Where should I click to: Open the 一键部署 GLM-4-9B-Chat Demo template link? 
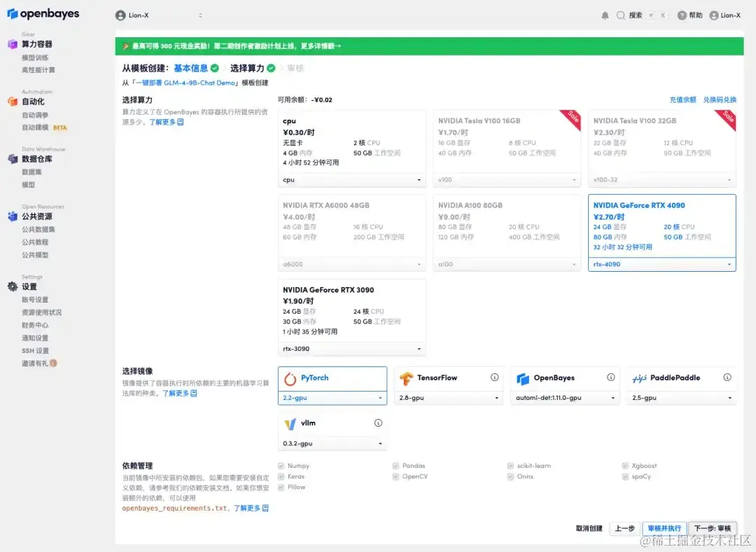click(185, 83)
